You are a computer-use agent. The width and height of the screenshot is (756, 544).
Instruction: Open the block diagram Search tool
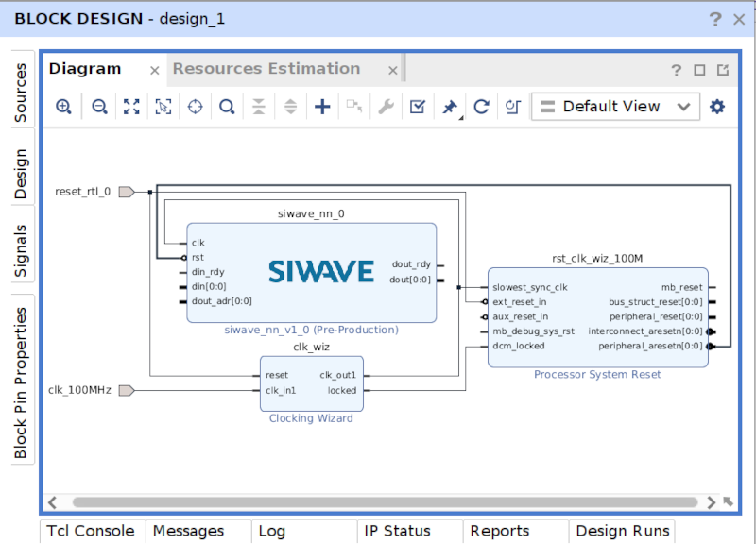pos(226,106)
